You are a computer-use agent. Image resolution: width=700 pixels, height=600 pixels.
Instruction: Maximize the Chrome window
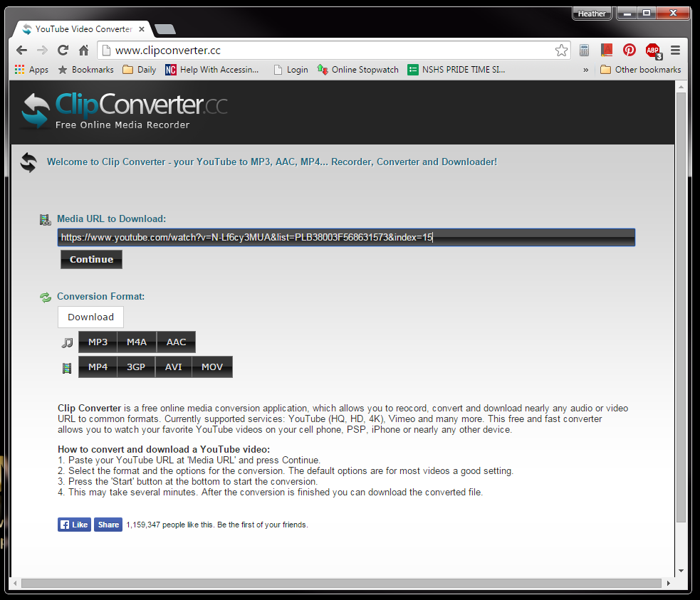[x=646, y=14]
